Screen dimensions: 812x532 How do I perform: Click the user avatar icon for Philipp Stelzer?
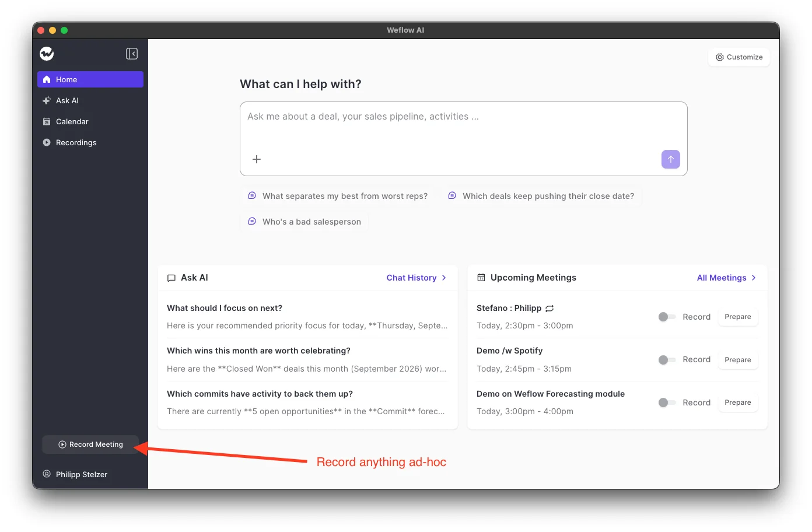pyautogui.click(x=47, y=474)
